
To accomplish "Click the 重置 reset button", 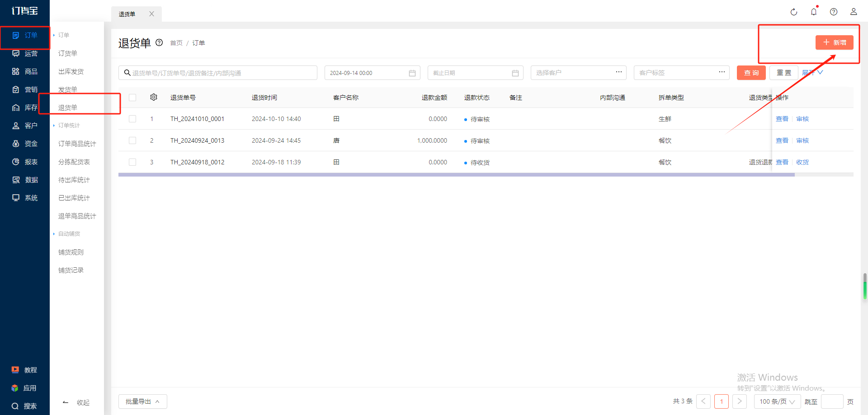I will (784, 73).
